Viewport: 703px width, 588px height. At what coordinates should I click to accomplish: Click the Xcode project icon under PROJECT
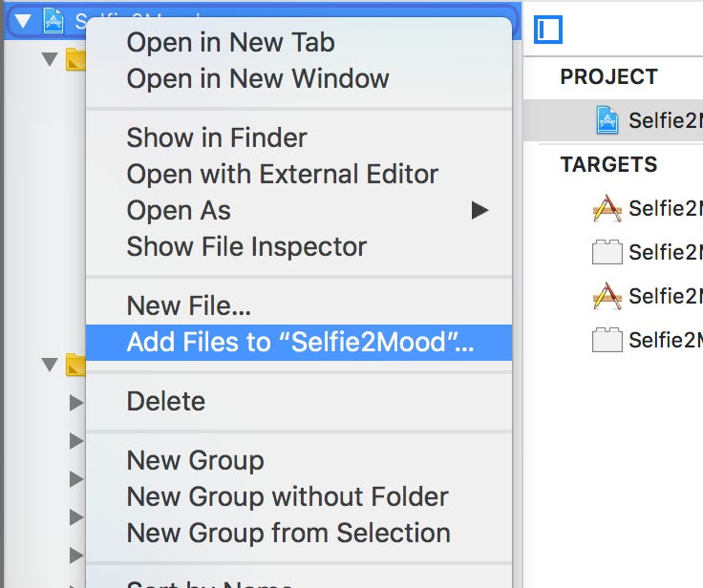[607, 119]
